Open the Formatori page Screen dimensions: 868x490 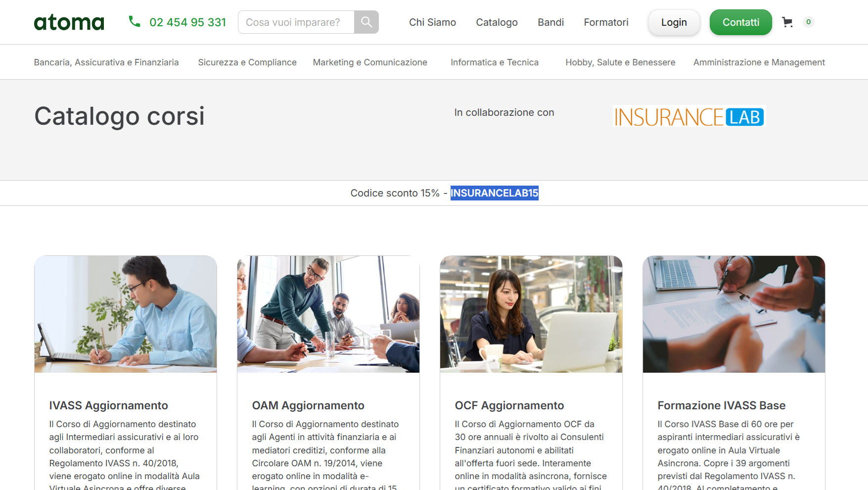pyautogui.click(x=606, y=22)
